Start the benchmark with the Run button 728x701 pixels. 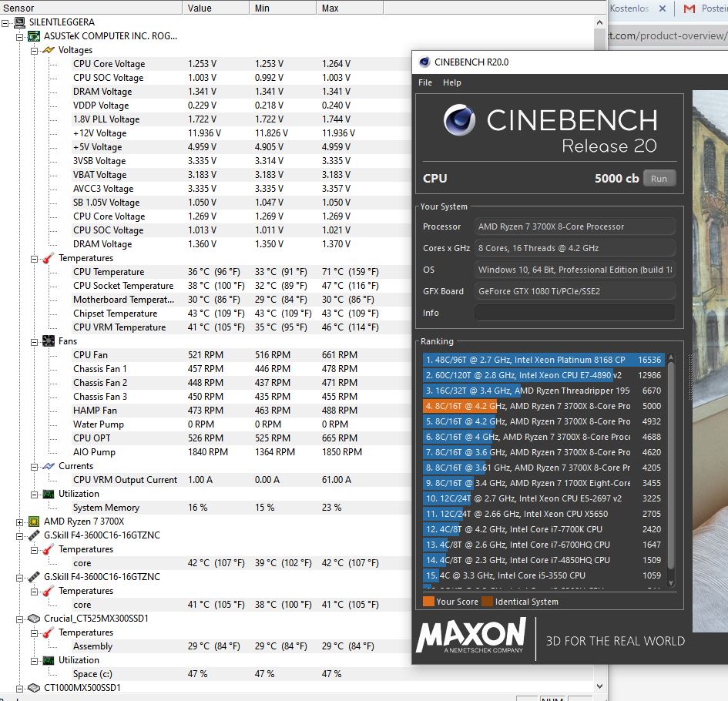tap(659, 177)
